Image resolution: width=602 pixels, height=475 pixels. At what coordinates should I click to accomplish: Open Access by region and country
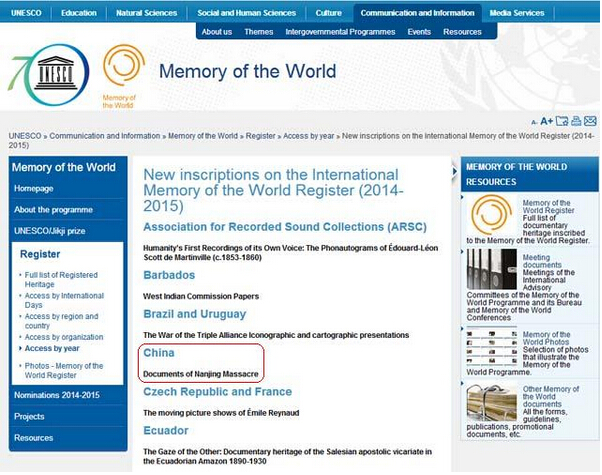[x=61, y=321]
